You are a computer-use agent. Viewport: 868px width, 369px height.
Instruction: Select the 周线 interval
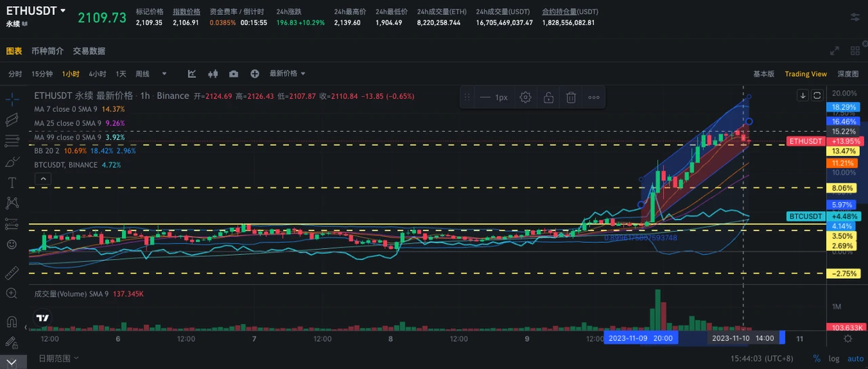pyautogui.click(x=142, y=74)
